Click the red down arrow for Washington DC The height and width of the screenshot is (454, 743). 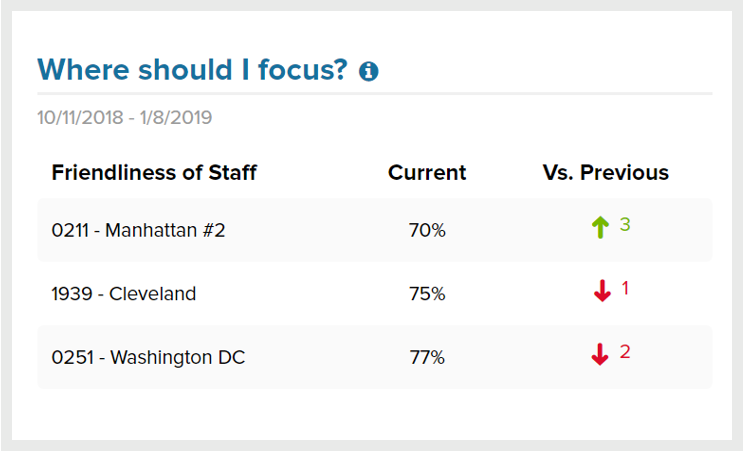click(600, 355)
